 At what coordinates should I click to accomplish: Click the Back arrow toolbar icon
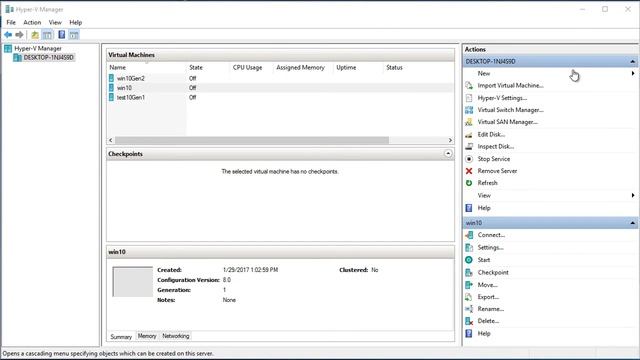click(x=8, y=35)
